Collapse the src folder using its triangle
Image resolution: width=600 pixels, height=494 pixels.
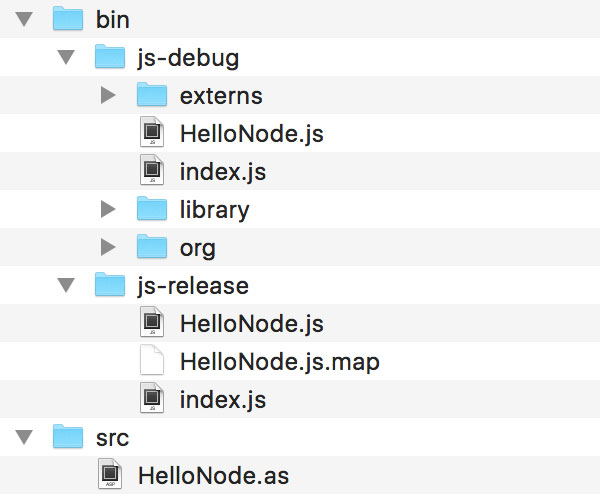25,438
